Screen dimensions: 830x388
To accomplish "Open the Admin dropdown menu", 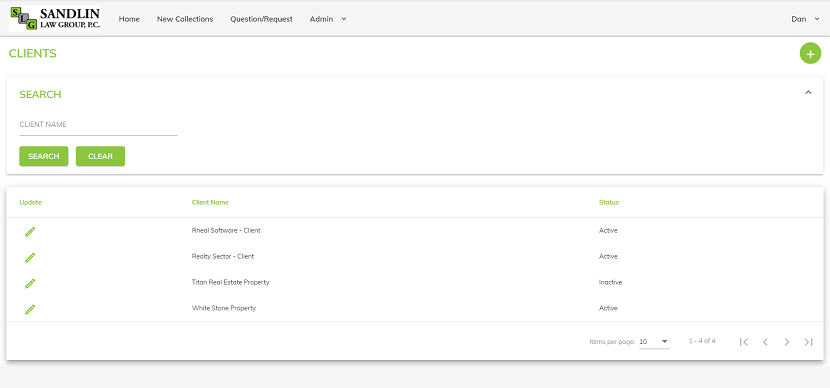I will (x=328, y=19).
